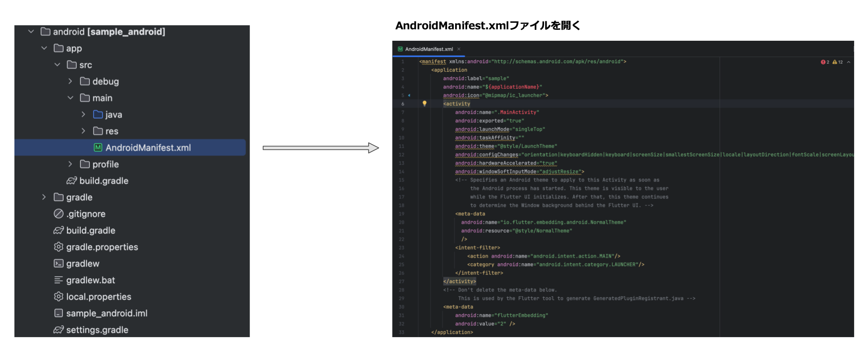This screenshot has width=868, height=351.
Task: Click the red error count indicator
Action: pyautogui.click(x=825, y=62)
